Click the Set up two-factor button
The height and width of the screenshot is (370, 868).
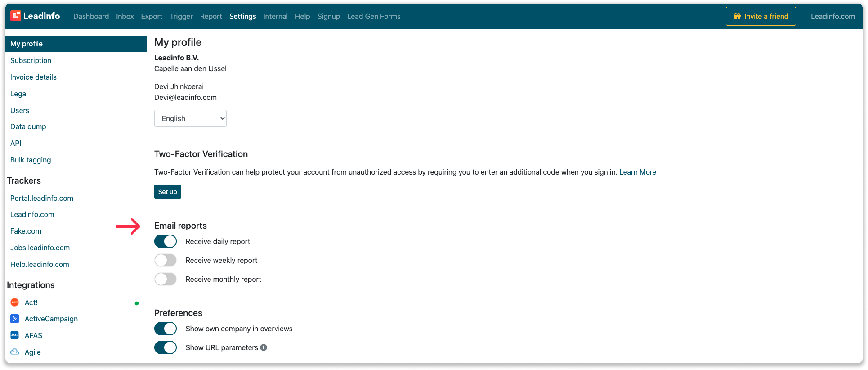[168, 192]
